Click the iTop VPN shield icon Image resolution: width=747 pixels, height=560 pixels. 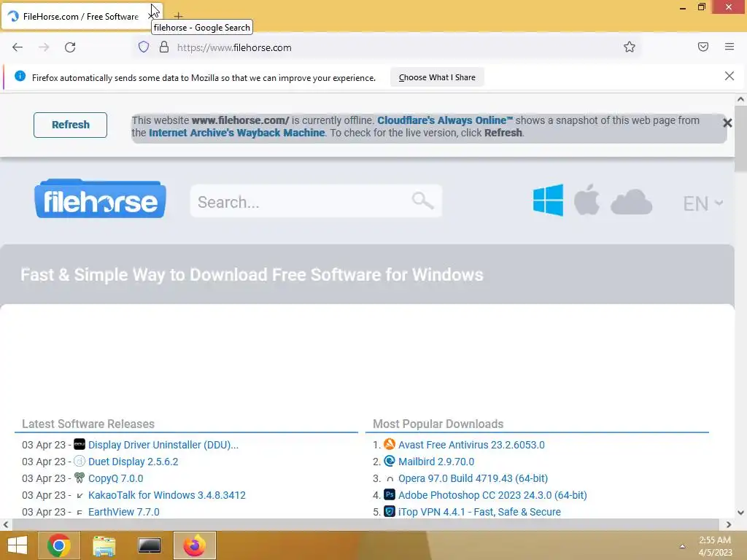pos(390,511)
